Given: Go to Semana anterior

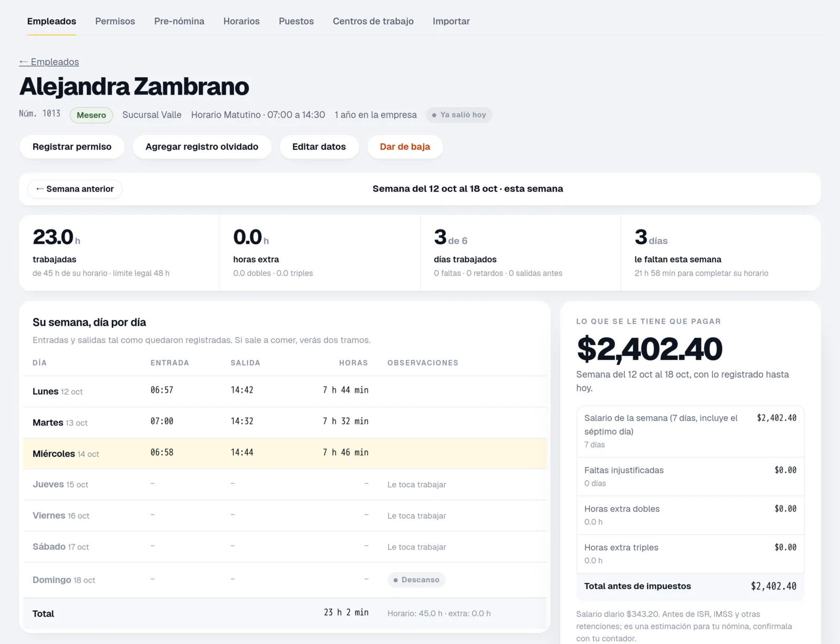Looking at the screenshot, I should click(75, 189).
